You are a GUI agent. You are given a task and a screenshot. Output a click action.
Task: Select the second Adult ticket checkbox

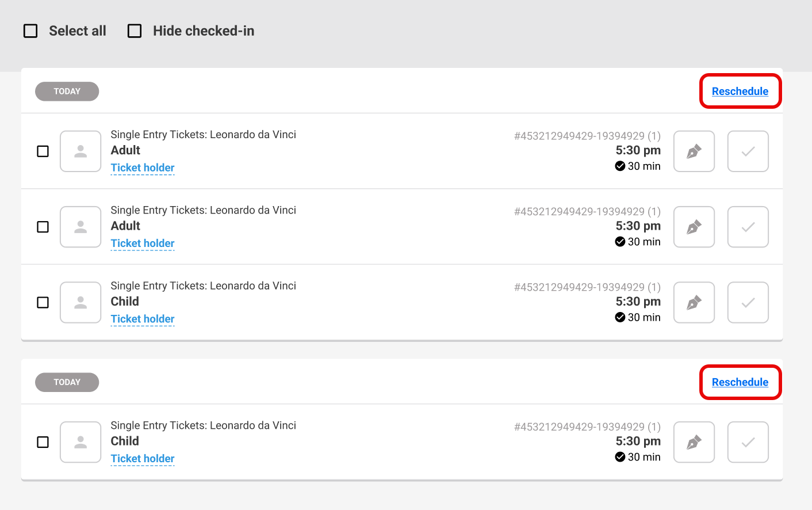[x=43, y=227]
